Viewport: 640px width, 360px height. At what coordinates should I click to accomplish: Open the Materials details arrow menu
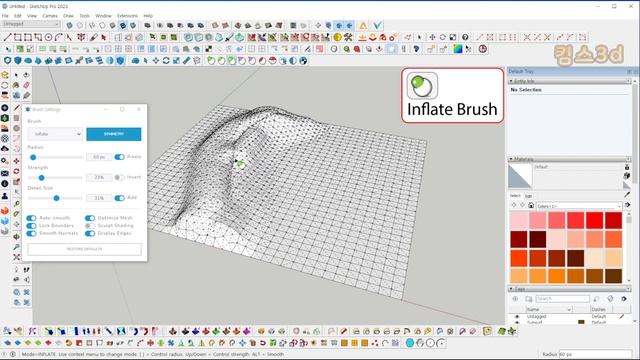pyautogui.click(x=627, y=205)
